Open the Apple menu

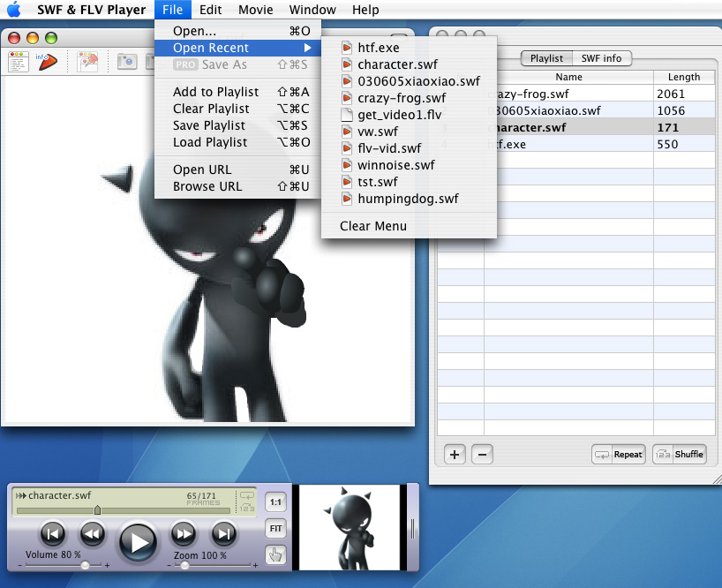[14, 9]
